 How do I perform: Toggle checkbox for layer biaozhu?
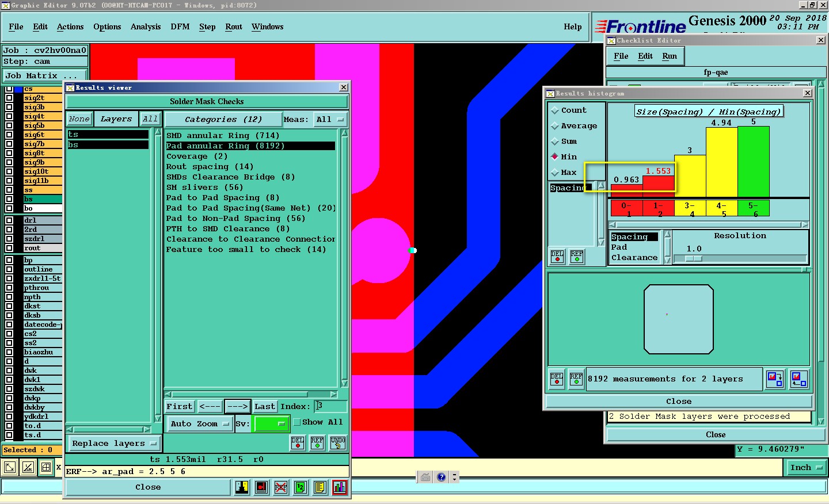tap(9, 352)
